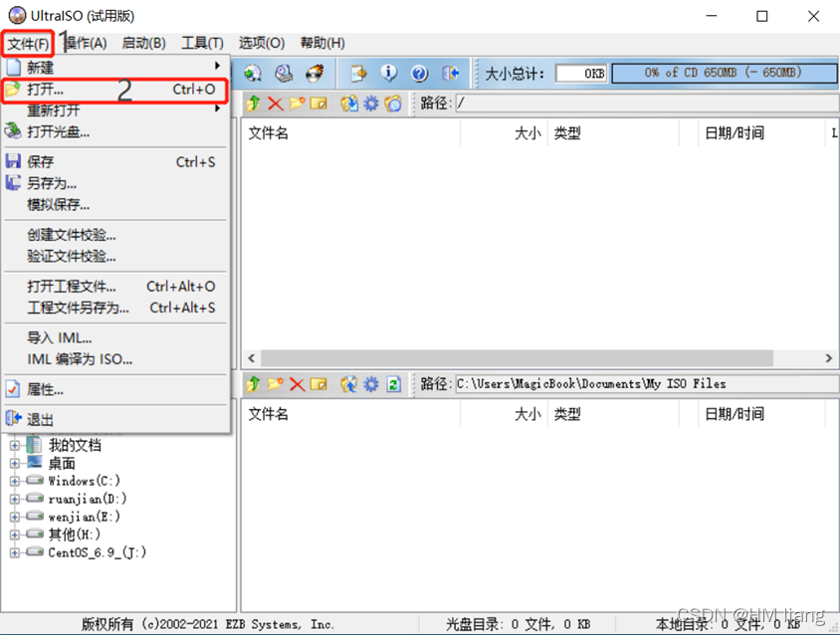This screenshot has width=840, height=635.
Task: Sort local pane by 类型 column header
Action: 613,414
